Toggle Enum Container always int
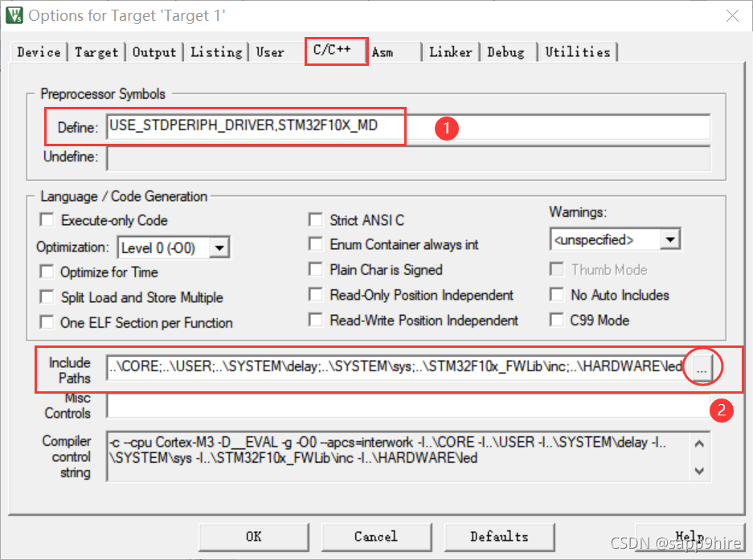Viewport: 753px width, 560px height. [x=316, y=244]
